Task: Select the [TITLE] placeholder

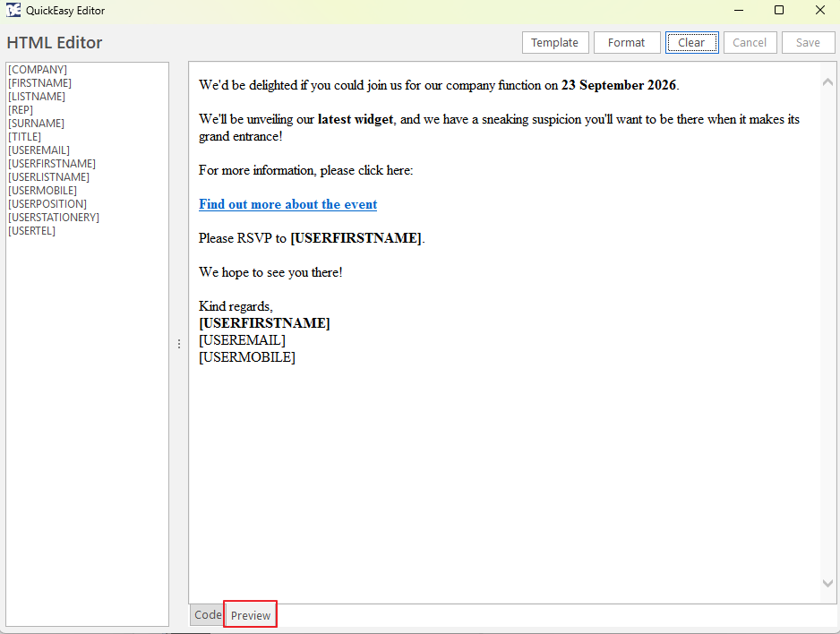Action: click(x=25, y=136)
